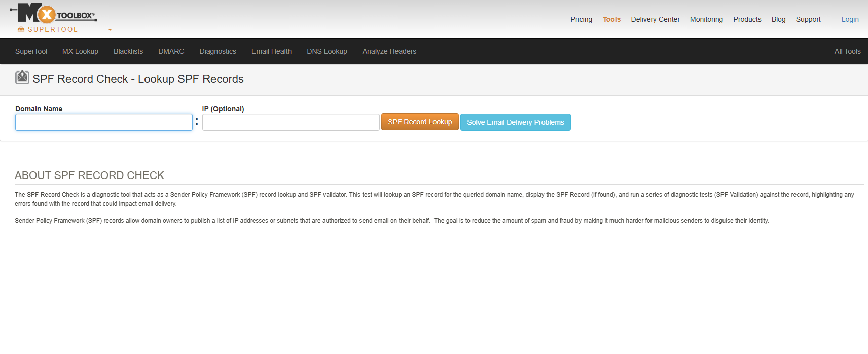This screenshot has height=354, width=868.
Task: Open the Blacklists tab
Action: [128, 51]
